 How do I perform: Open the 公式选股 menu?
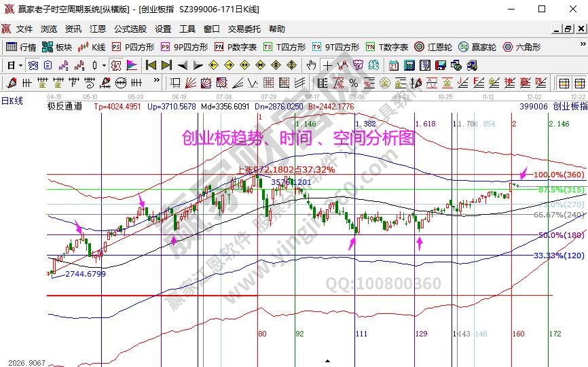click(x=130, y=29)
